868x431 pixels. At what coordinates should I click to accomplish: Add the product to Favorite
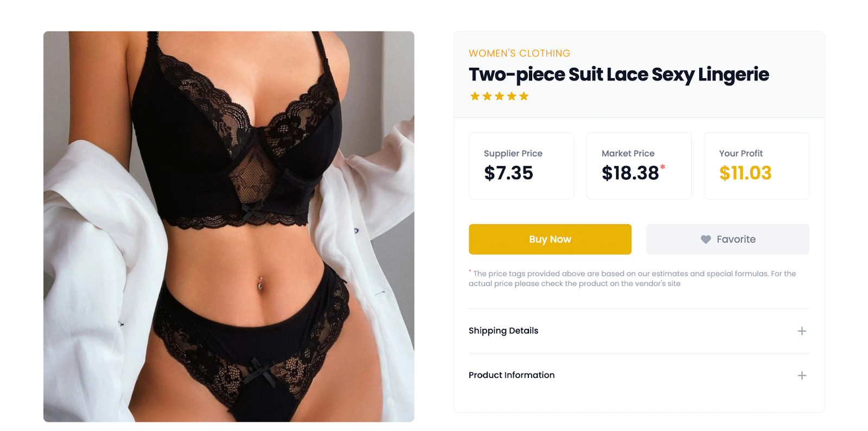click(727, 239)
